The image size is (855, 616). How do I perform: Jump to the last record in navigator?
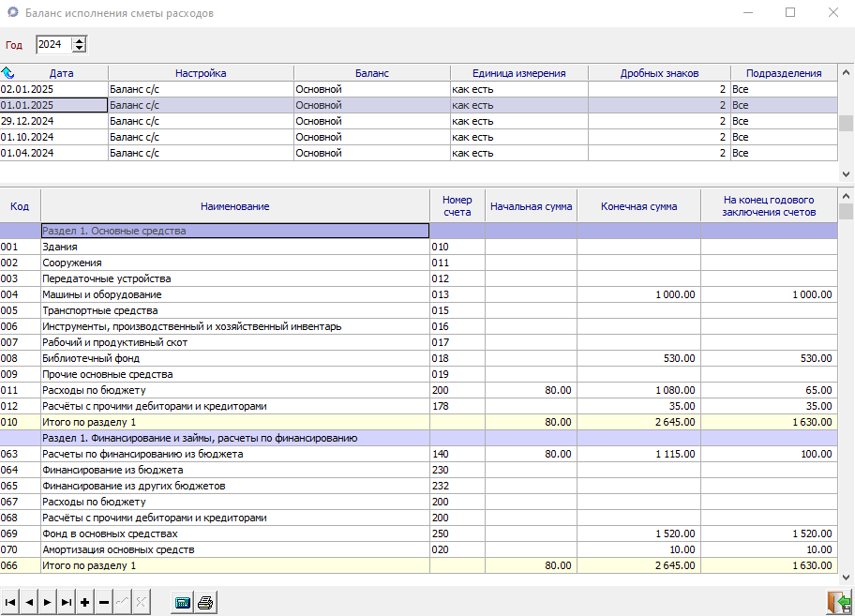(67, 602)
